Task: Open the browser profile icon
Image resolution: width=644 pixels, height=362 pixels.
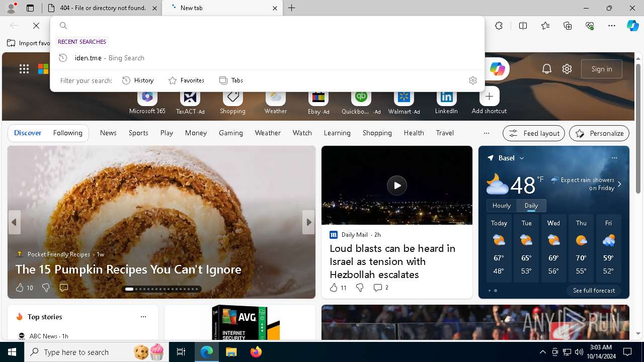Action: click(11, 8)
